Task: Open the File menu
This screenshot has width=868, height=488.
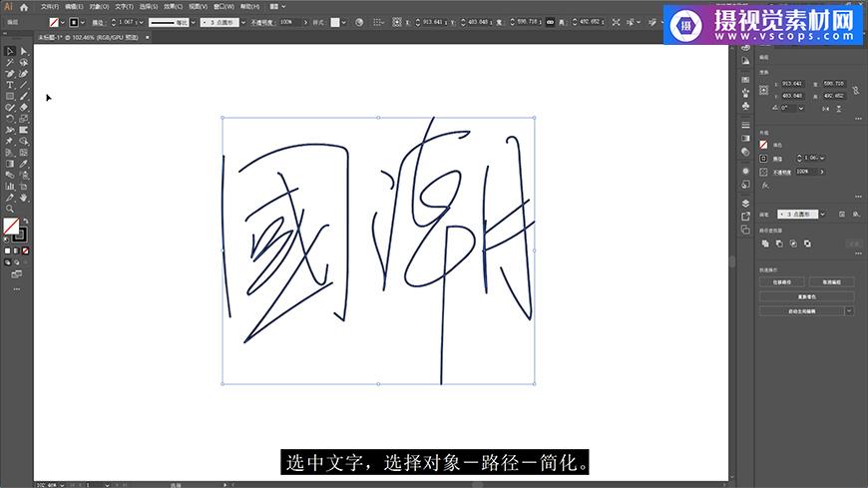Action: [50, 7]
